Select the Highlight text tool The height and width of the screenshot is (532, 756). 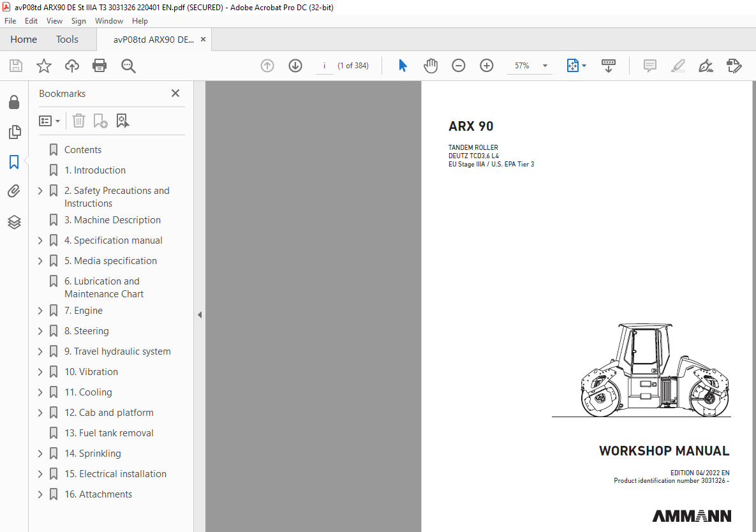tap(678, 66)
